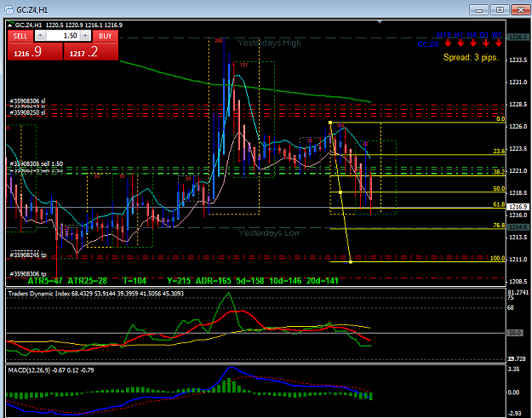Click the red down arrow under H4
The image size is (532, 418).
(473, 43)
